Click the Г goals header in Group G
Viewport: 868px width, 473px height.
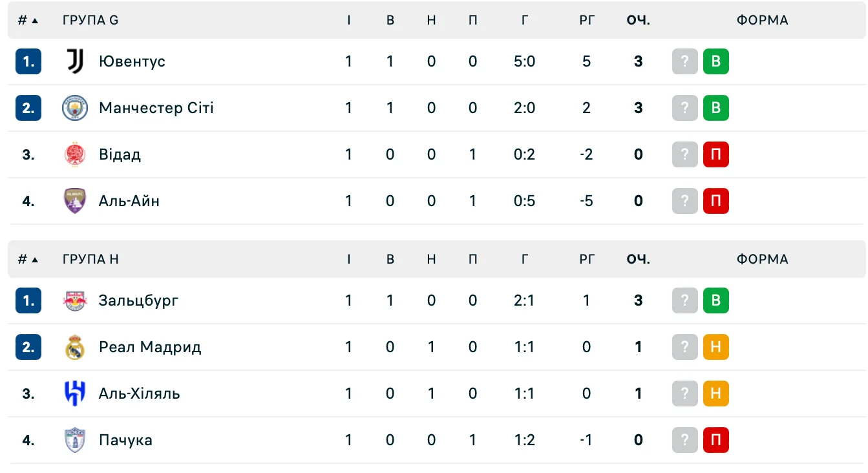tap(524, 20)
